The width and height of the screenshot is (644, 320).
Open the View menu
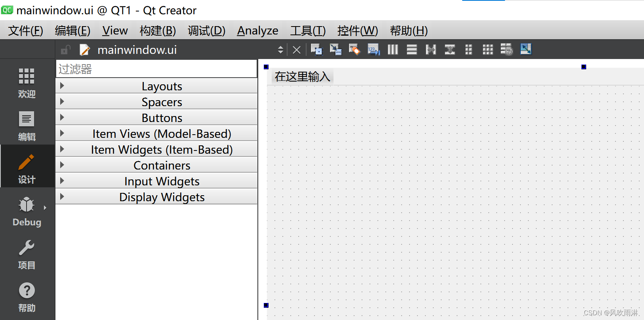click(x=115, y=30)
